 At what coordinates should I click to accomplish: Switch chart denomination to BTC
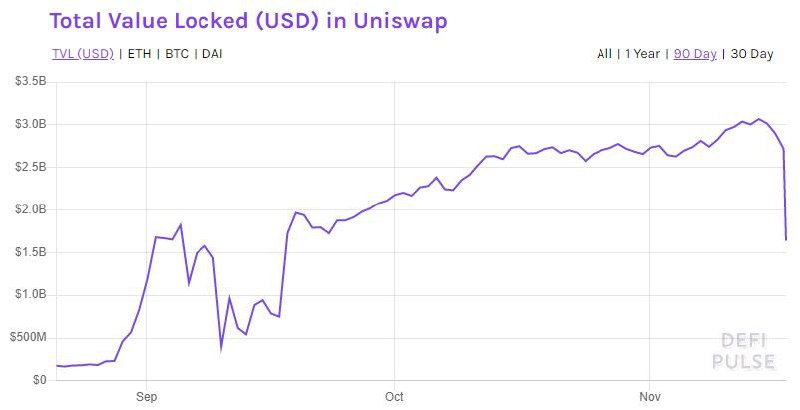point(177,54)
